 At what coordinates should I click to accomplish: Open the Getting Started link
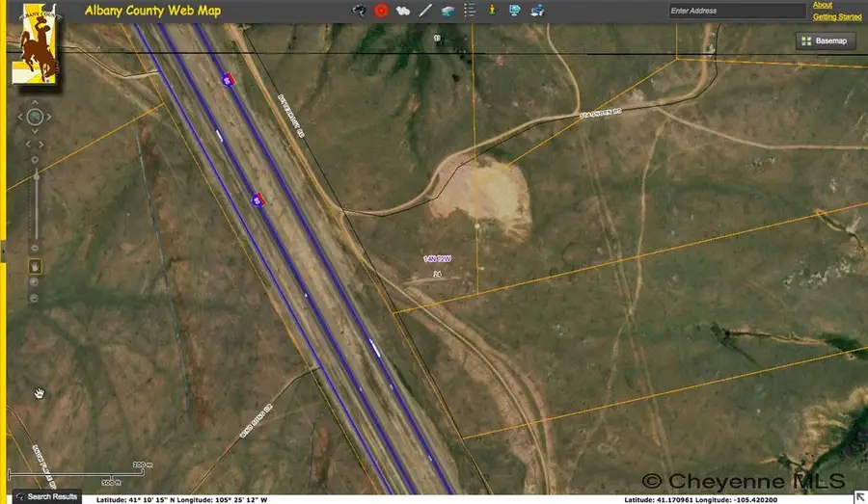pos(837,16)
